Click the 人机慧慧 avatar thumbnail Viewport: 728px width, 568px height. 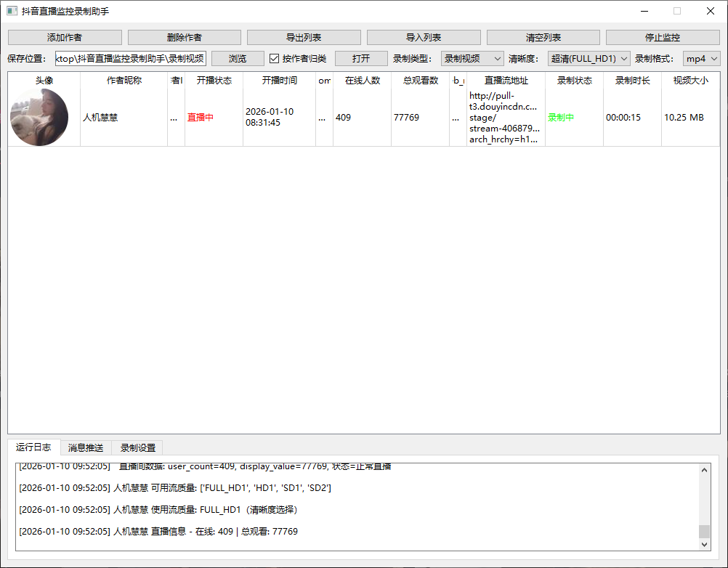point(39,117)
